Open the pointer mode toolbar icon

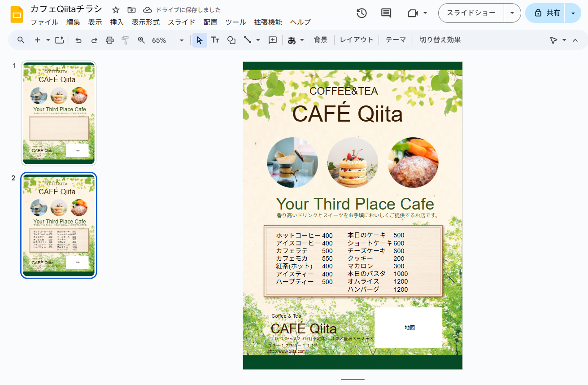[554, 40]
